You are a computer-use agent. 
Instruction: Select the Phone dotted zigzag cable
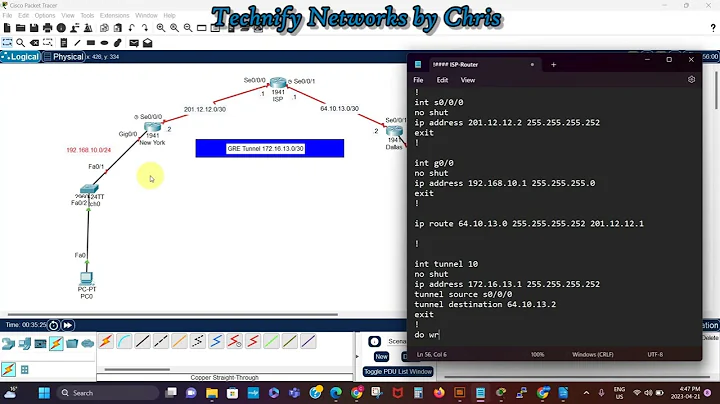[198, 342]
